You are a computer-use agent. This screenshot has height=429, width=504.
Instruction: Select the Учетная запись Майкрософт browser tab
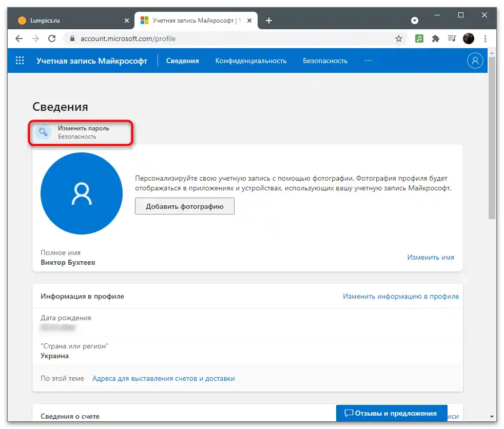(196, 21)
